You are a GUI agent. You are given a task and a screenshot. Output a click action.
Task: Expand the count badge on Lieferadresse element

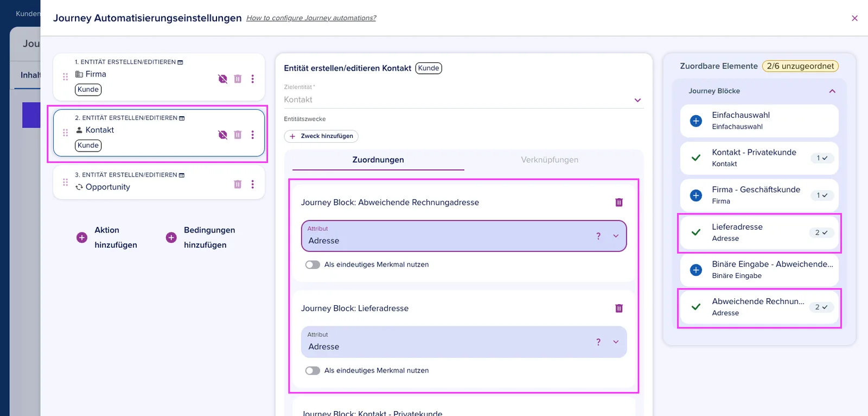point(821,232)
